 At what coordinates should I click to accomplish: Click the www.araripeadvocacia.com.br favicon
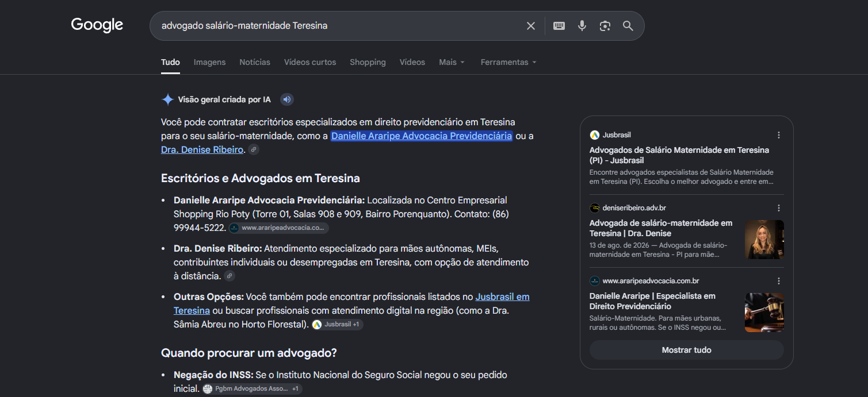[595, 281]
